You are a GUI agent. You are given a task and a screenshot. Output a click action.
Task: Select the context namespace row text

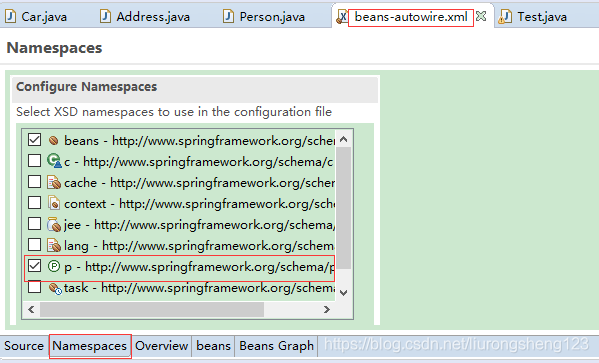click(x=199, y=204)
